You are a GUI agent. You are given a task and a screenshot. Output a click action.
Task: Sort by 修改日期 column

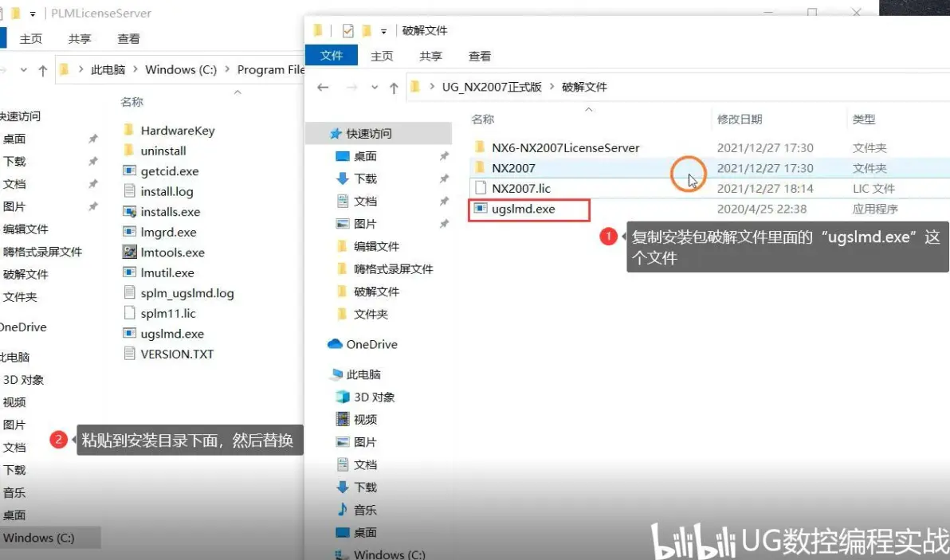739,119
